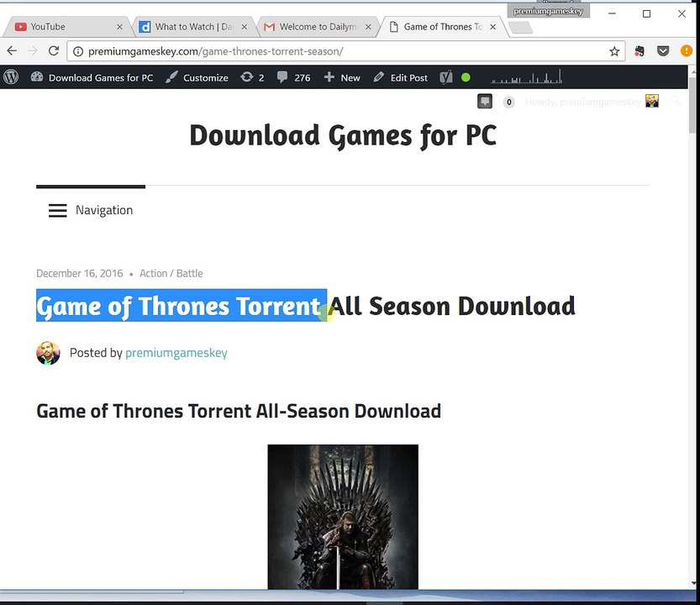Open the Pocket extension icon

click(x=663, y=51)
